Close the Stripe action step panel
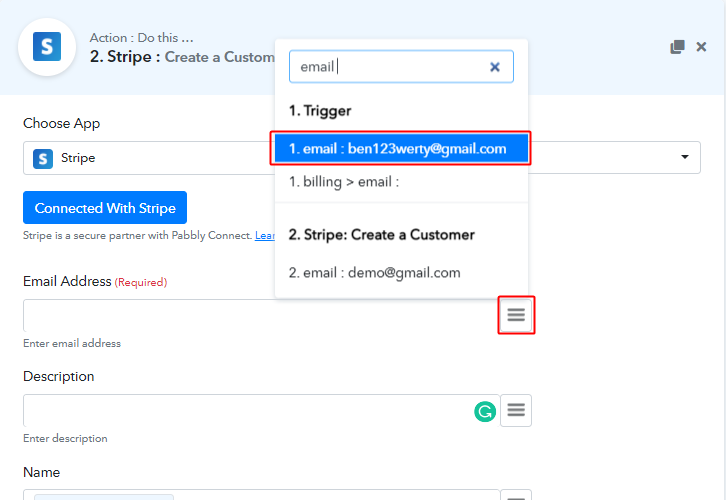This screenshot has width=726, height=500. (701, 47)
